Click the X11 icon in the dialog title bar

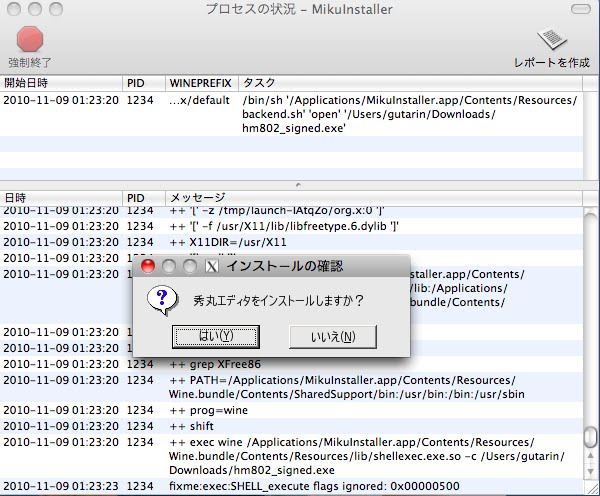212,266
